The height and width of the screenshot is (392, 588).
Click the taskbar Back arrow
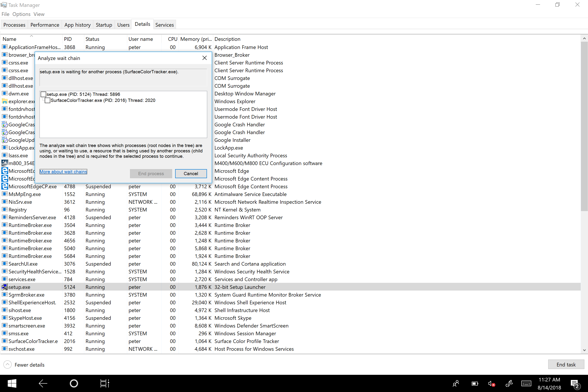(x=43, y=383)
